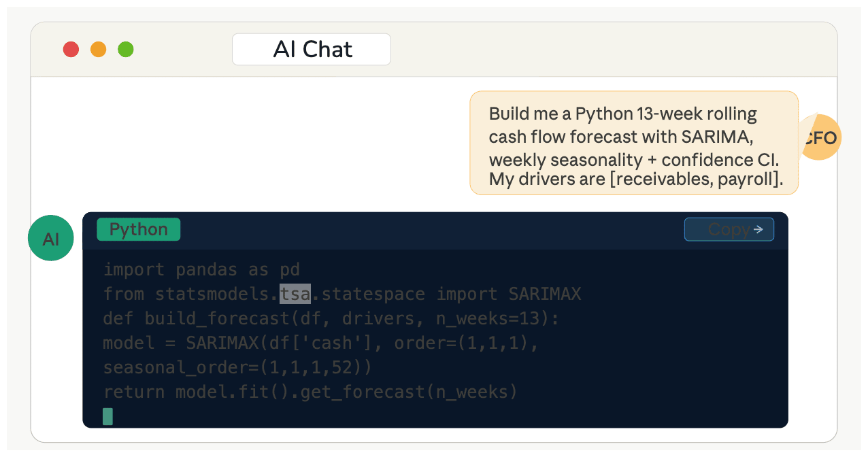
Task: Click the green AI assistant avatar
Action: click(50, 239)
